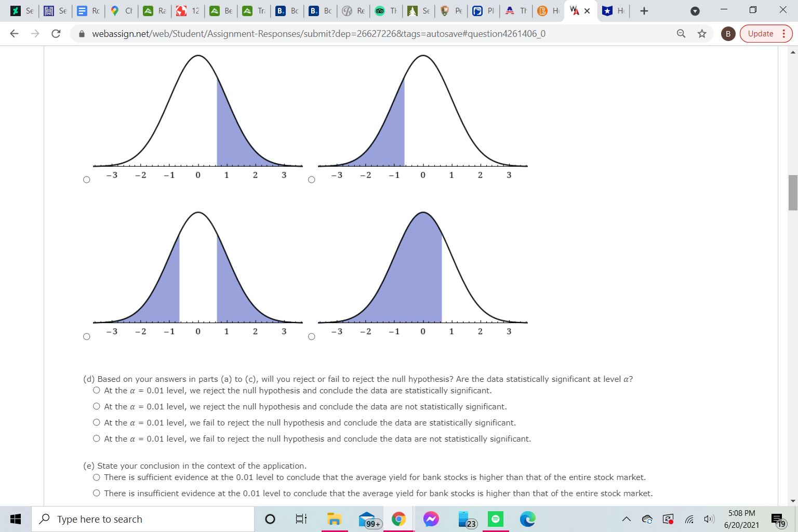Select 'There is insufficient evidence' conclusion option
The width and height of the screenshot is (798, 532).
pyautogui.click(x=97, y=493)
